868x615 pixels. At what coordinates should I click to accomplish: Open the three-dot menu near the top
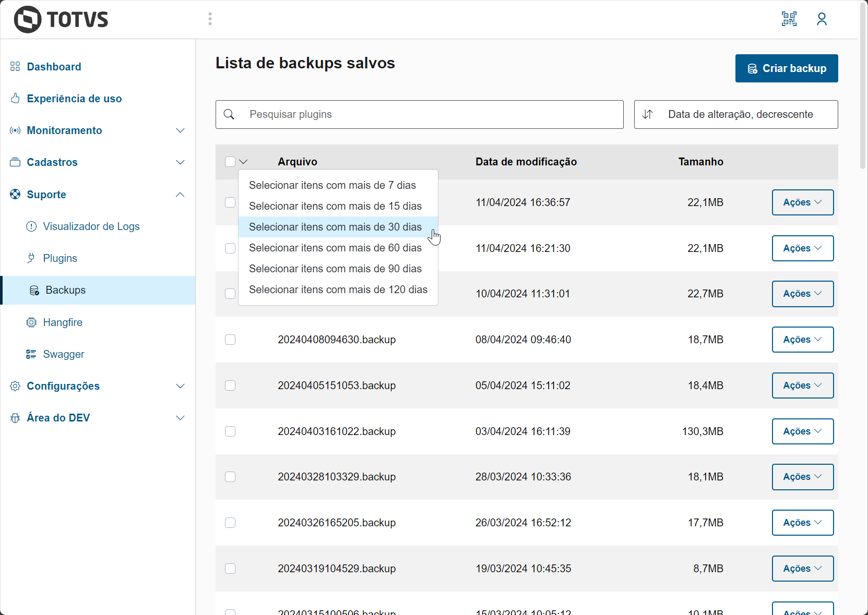(x=210, y=19)
